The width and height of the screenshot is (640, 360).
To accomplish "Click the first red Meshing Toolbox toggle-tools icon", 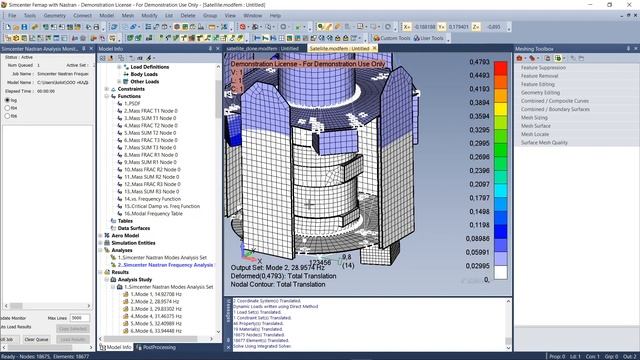I will (x=520, y=58).
